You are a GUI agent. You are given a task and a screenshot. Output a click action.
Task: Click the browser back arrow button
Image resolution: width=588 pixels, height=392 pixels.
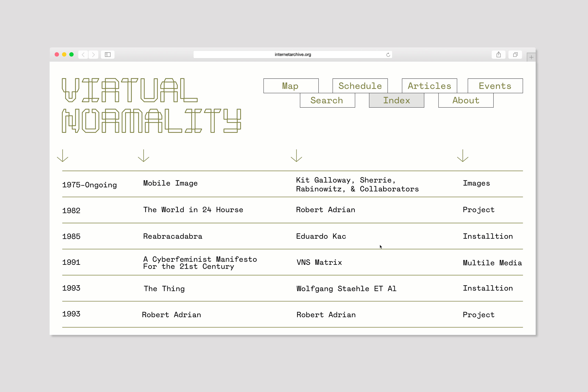point(83,54)
